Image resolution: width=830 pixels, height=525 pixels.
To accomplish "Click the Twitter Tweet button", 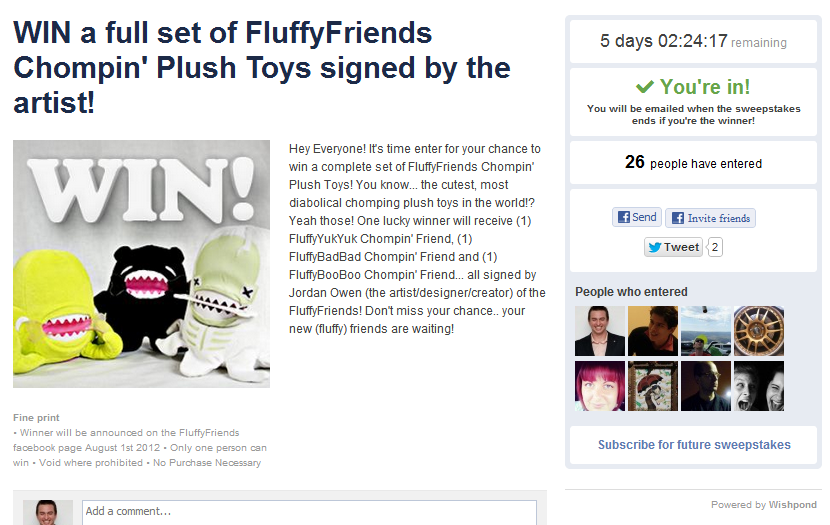I will (x=673, y=247).
